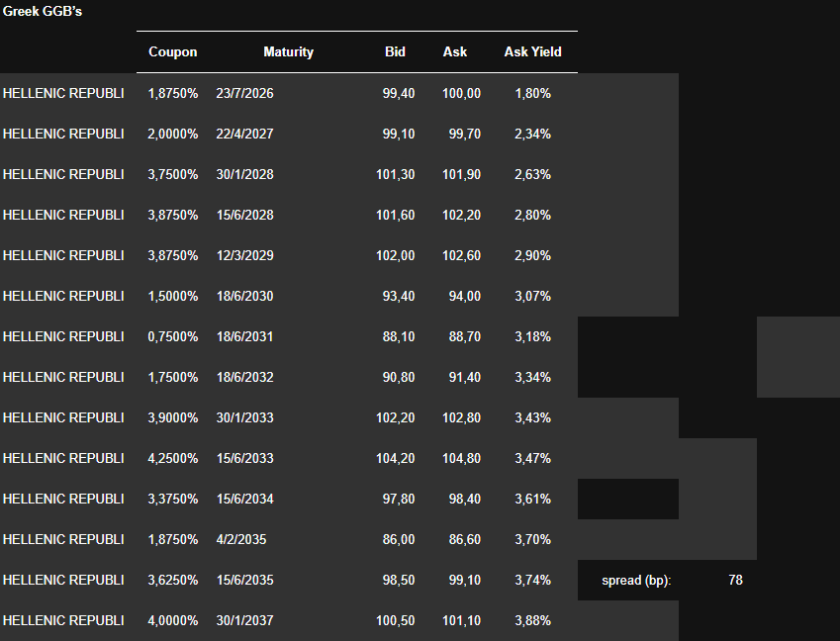Viewport: 840px width, 641px height.
Task: Click the 3,74% ask yield cell
Action: [532, 580]
